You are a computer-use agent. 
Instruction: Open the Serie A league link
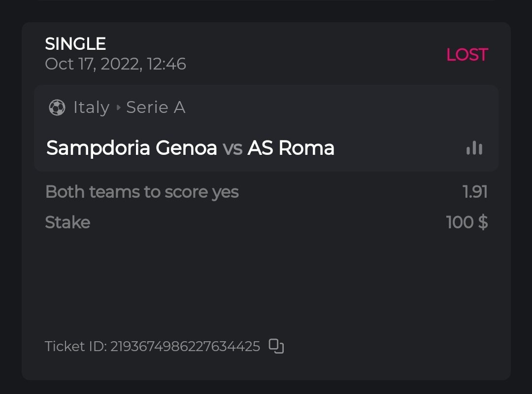[x=156, y=107]
